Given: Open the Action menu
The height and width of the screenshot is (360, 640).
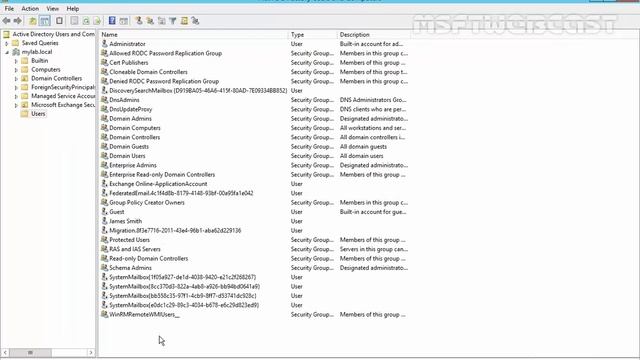Looking at the screenshot, I should click(x=30, y=9).
